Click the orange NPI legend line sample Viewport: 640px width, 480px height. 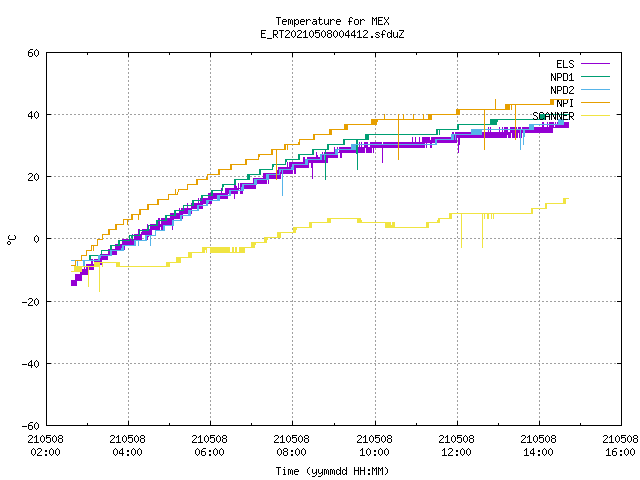pyautogui.click(x=595, y=102)
